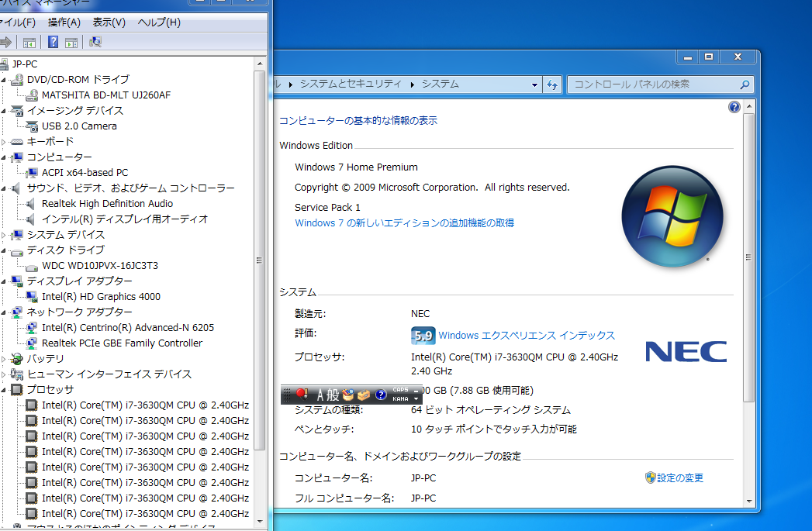This screenshot has width=812, height=531.
Task: Click the forward arrow in Device Manager toolbar
Action: pos(5,42)
